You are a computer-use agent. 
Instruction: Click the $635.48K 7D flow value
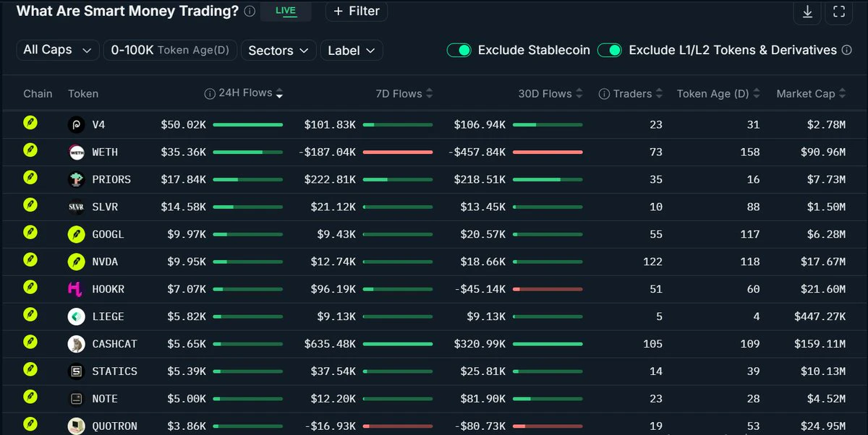click(330, 344)
